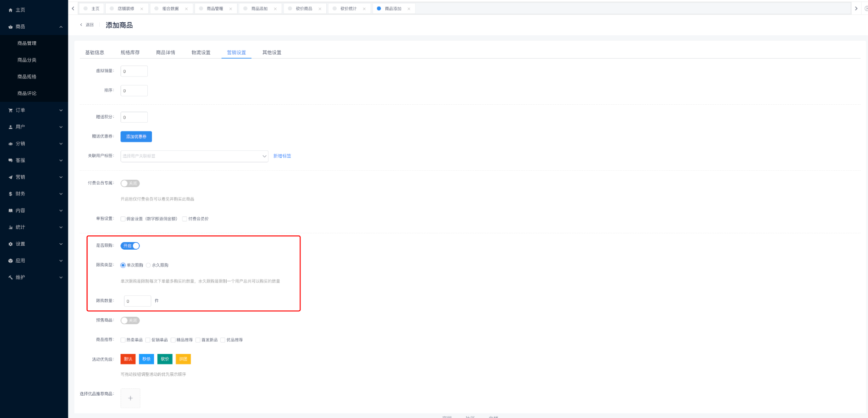Screen dimensions: 868x418
Task: Click the 主页 home icon in sidebar
Action: click(10, 10)
